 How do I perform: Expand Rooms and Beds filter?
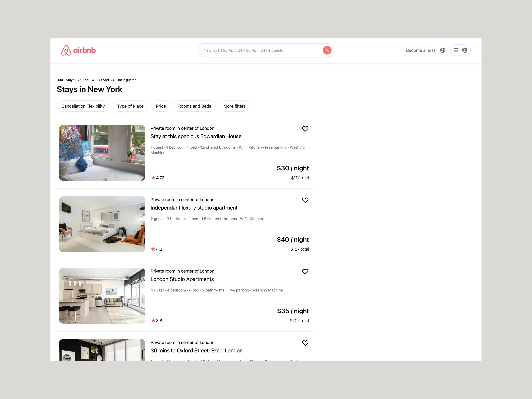(194, 106)
